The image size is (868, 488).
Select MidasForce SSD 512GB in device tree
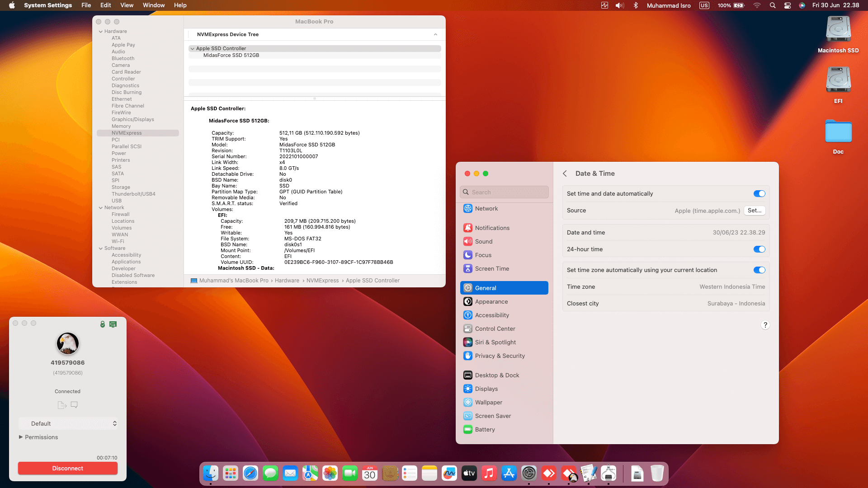pyautogui.click(x=315, y=56)
